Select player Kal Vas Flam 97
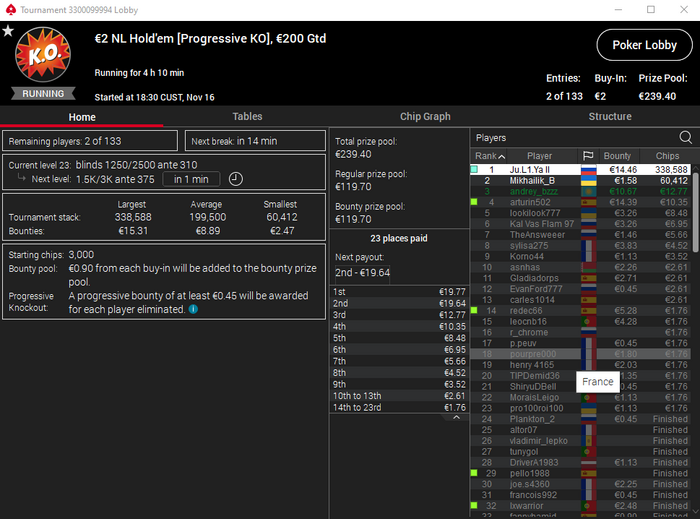 click(580, 224)
